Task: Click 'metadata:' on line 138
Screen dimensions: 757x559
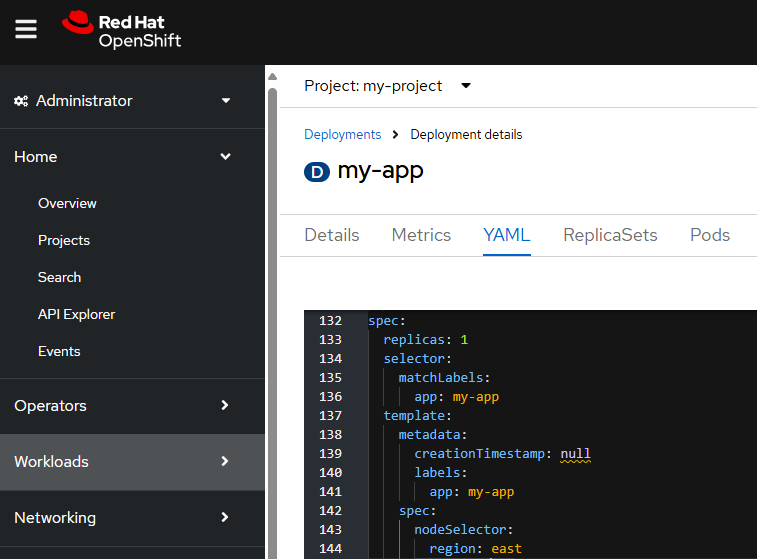Action: 433,435
